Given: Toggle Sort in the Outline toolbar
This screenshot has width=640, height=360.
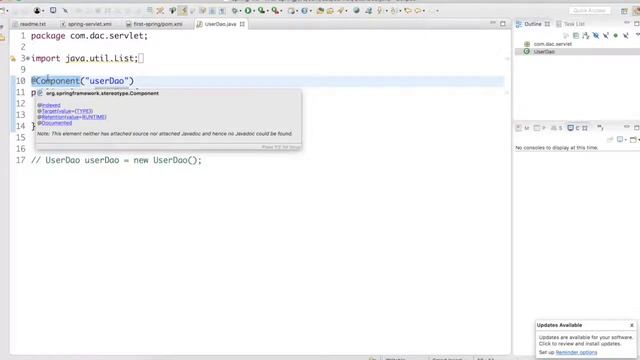Looking at the screenshot, I should 586,36.
